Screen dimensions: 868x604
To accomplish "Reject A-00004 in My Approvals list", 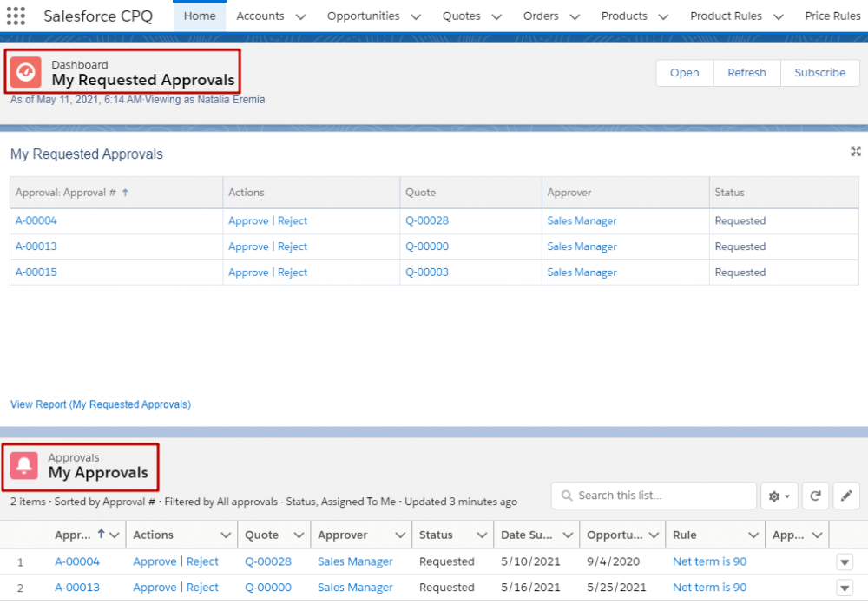I will (x=202, y=561).
